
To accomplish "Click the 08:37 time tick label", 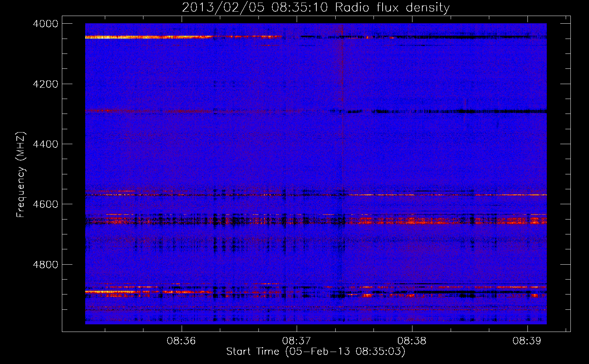I will pos(297,341).
